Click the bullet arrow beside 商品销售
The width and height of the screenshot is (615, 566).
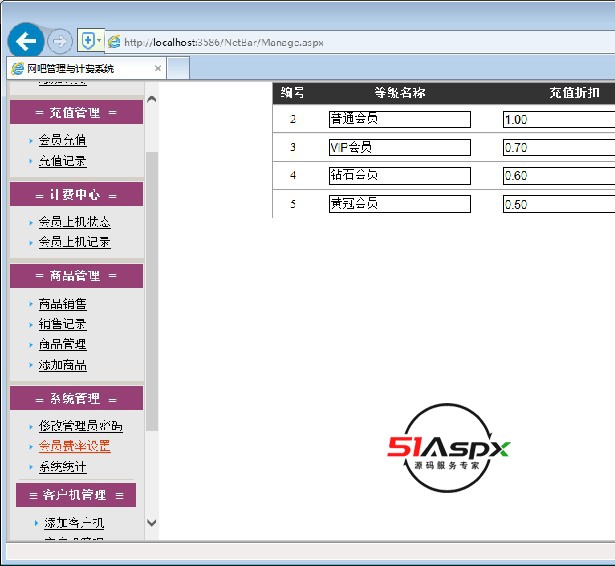tap(31, 304)
